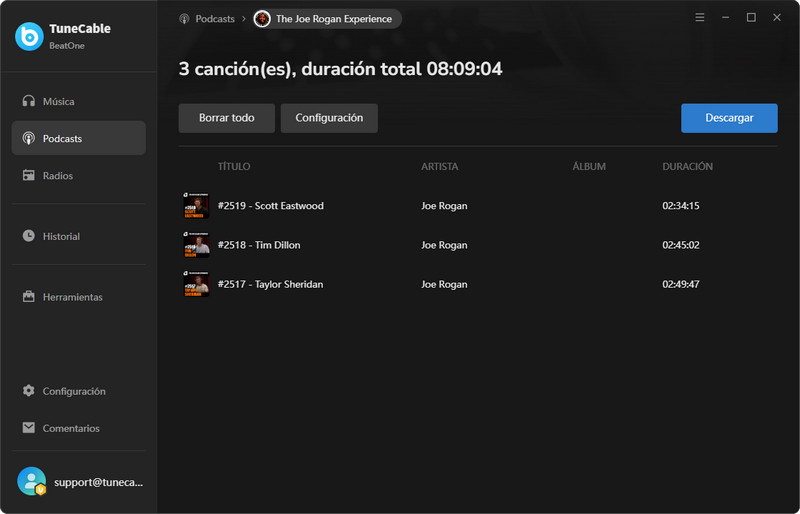
Task: Click the Borrar todo button
Action: 227,118
